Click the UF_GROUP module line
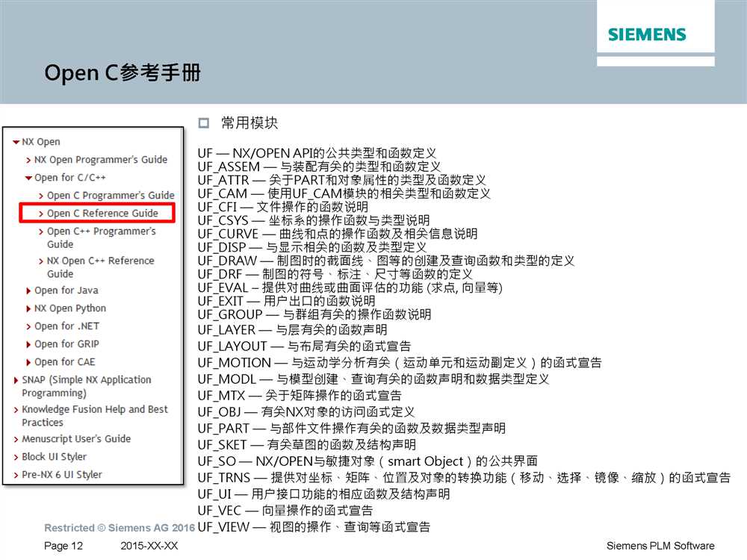 tap(314, 314)
